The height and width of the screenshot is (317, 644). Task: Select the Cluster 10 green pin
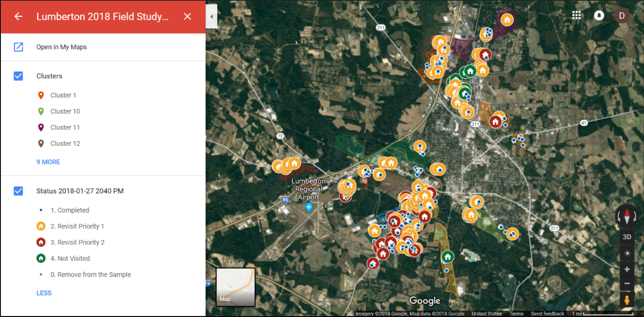tap(41, 111)
